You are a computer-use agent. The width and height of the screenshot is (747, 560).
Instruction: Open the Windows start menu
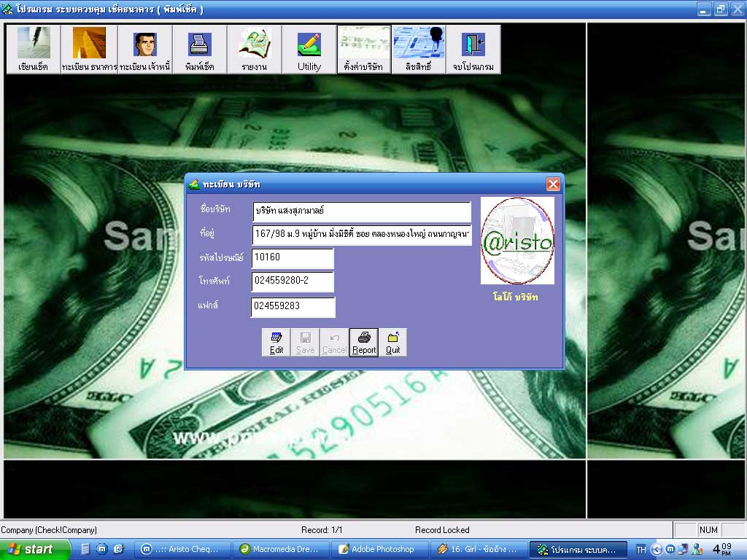[35, 549]
